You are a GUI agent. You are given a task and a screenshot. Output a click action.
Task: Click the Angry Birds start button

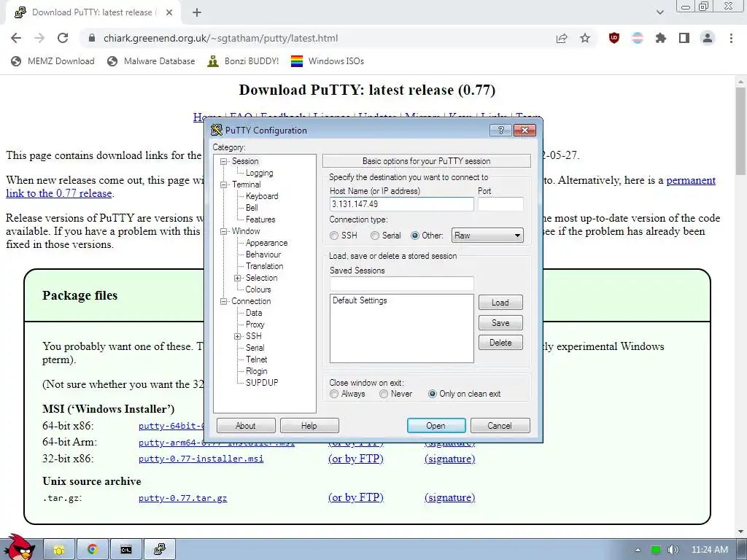[20, 547]
